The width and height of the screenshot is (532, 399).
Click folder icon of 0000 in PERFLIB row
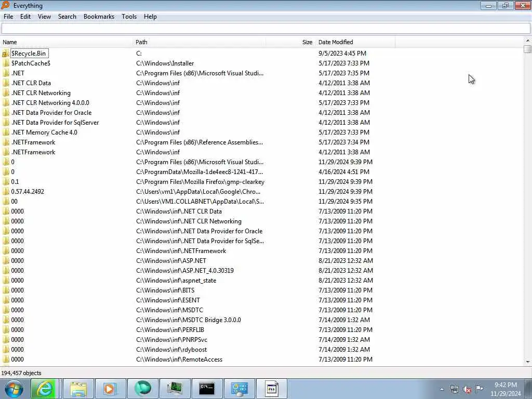pyautogui.click(x=5, y=330)
